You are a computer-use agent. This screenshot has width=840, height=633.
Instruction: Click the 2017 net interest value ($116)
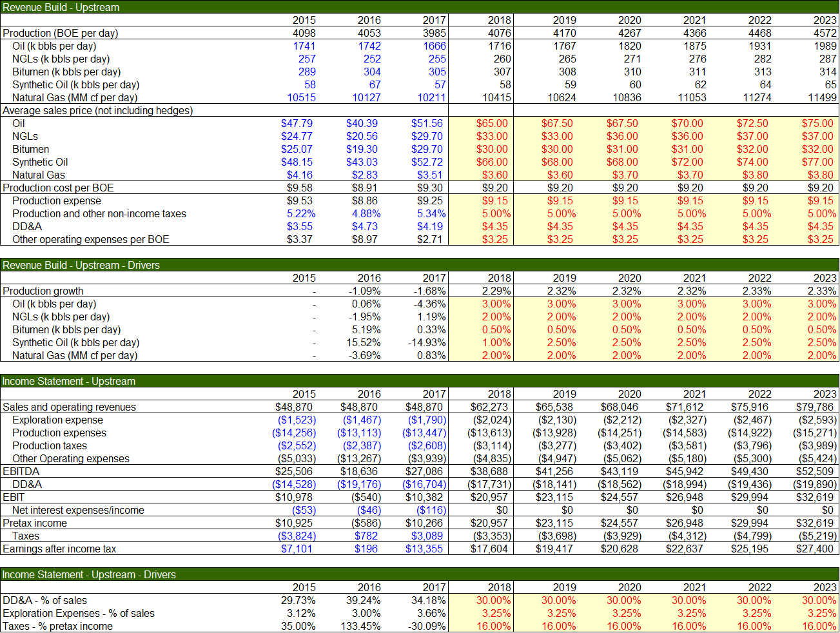(x=431, y=510)
